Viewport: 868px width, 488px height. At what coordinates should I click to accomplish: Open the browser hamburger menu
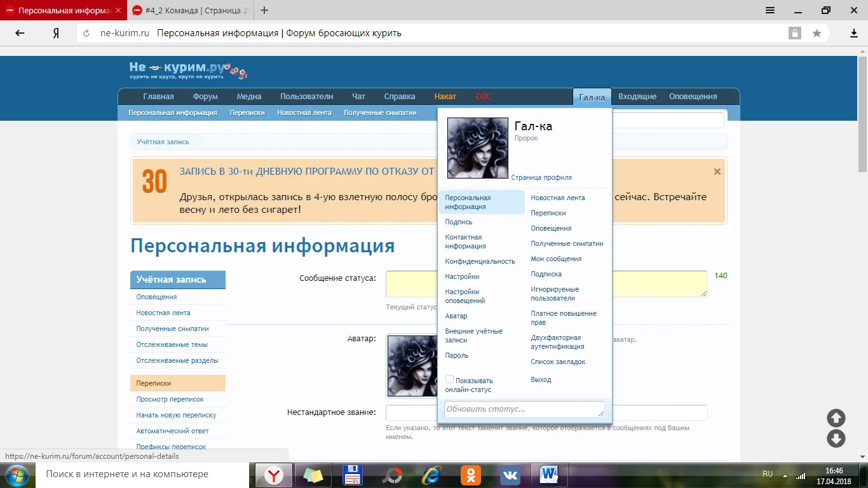(770, 10)
